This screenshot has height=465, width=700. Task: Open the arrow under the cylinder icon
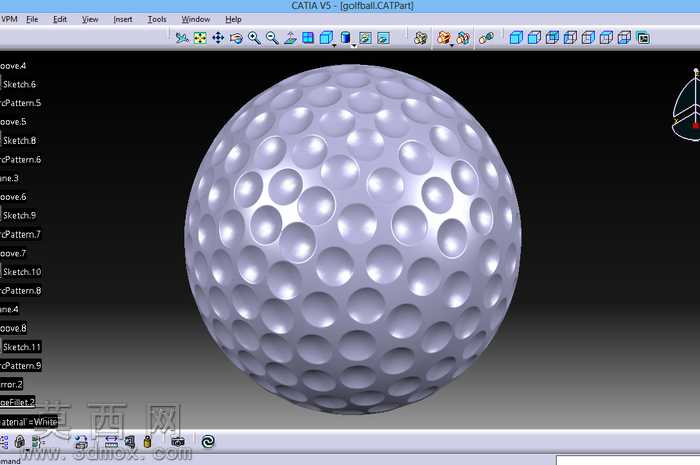353,46
